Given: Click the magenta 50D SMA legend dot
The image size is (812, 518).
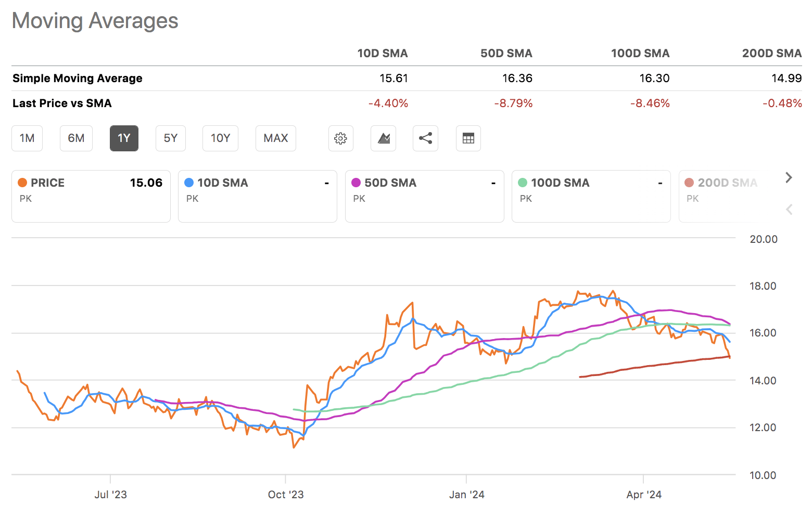Looking at the screenshot, I should click(356, 183).
